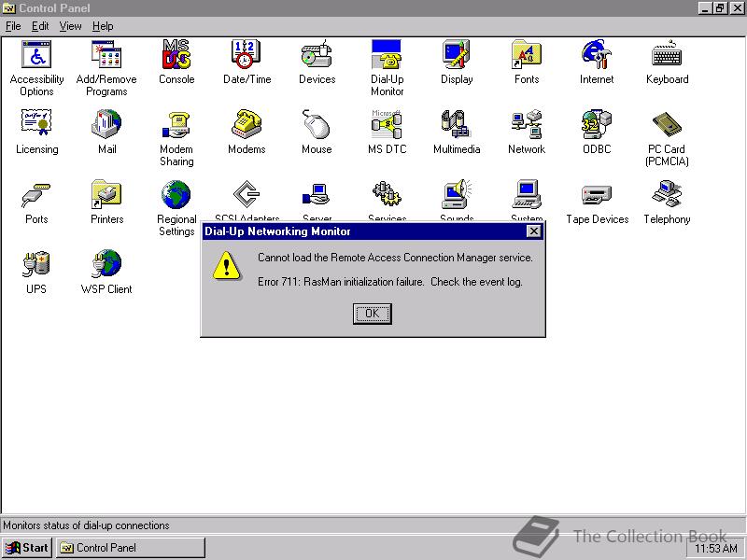The image size is (747, 560).
Task: Select the Server icon
Action: tap(317, 194)
